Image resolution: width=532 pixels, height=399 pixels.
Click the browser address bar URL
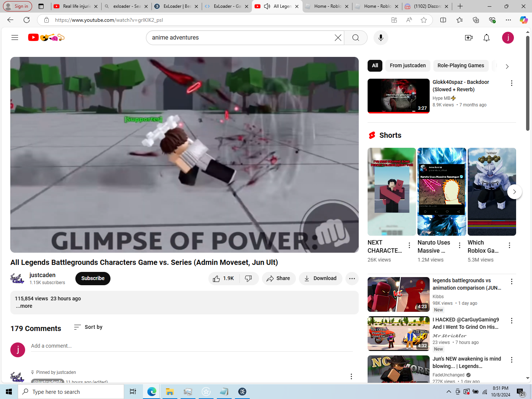[x=109, y=20]
